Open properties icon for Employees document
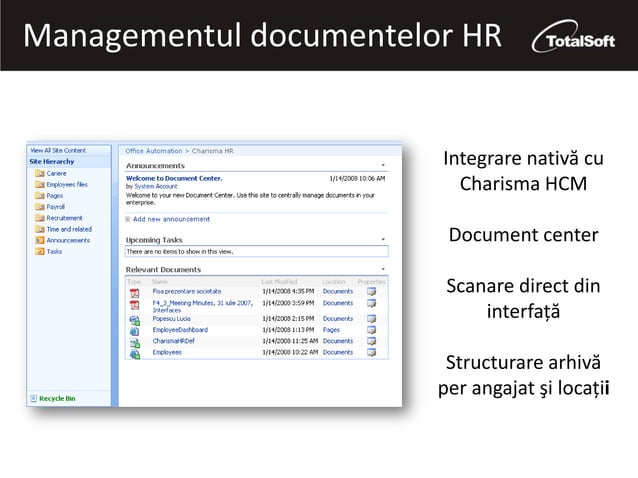638x478 pixels. coord(371,353)
